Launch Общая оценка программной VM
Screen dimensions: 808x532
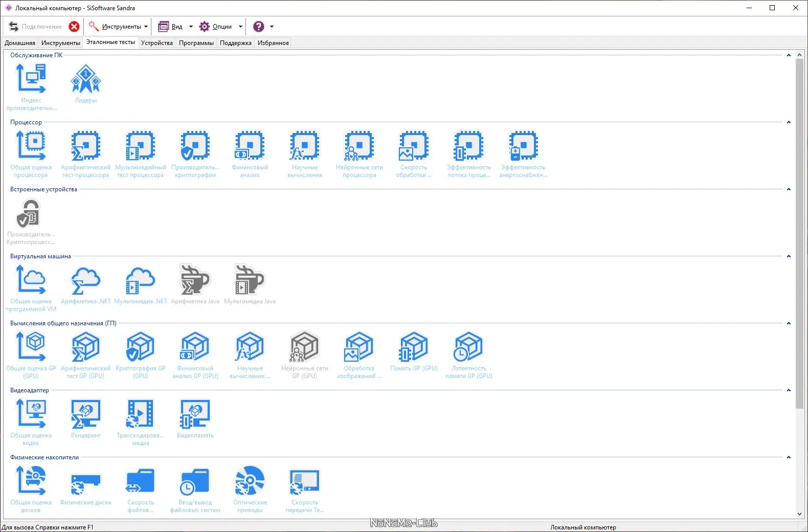coord(31,288)
